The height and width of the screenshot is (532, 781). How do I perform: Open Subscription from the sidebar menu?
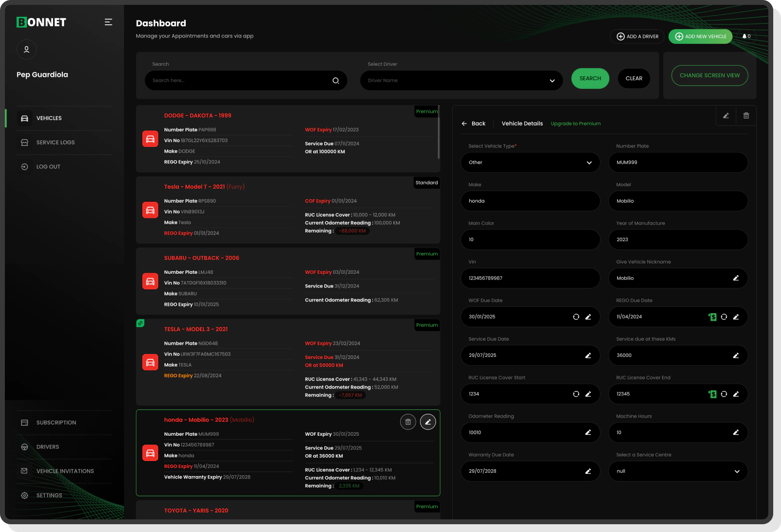(x=56, y=423)
